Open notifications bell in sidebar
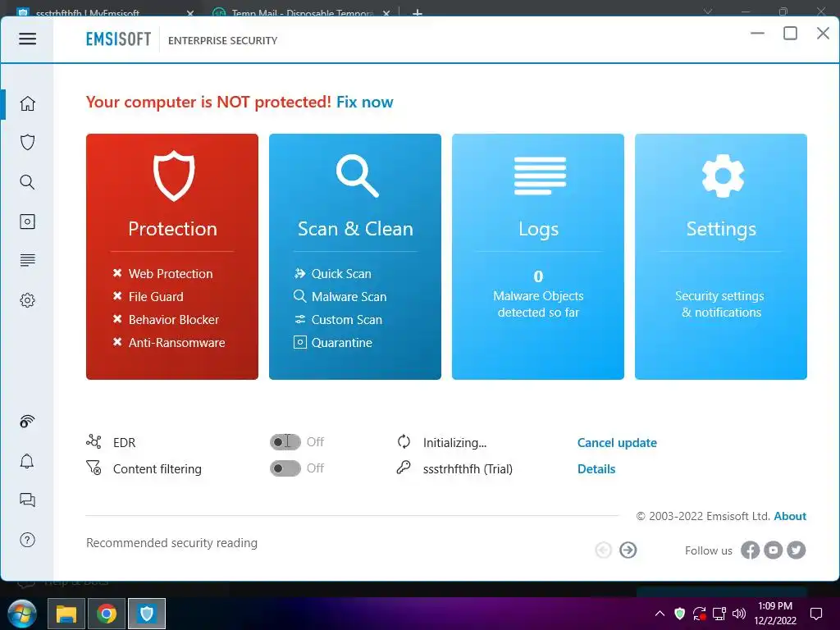This screenshot has width=840, height=630. (x=27, y=461)
